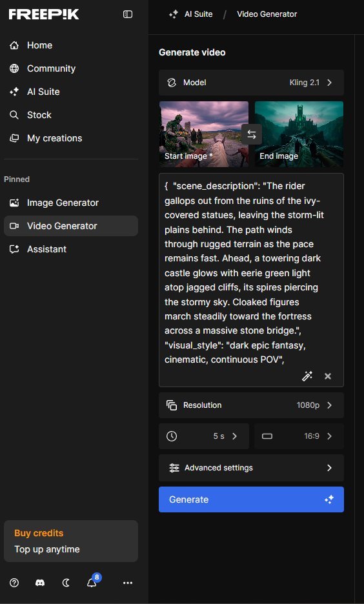Collapse the sidebar panel icon

[x=128, y=14]
